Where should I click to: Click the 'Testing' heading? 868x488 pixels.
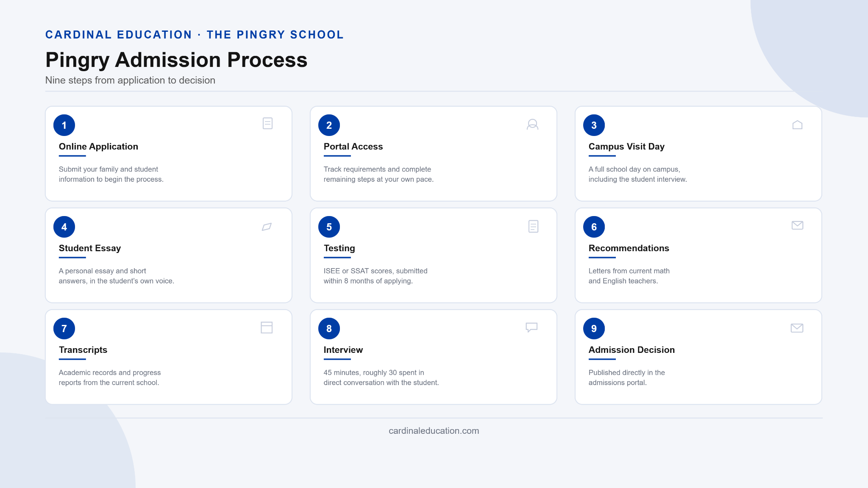339,248
